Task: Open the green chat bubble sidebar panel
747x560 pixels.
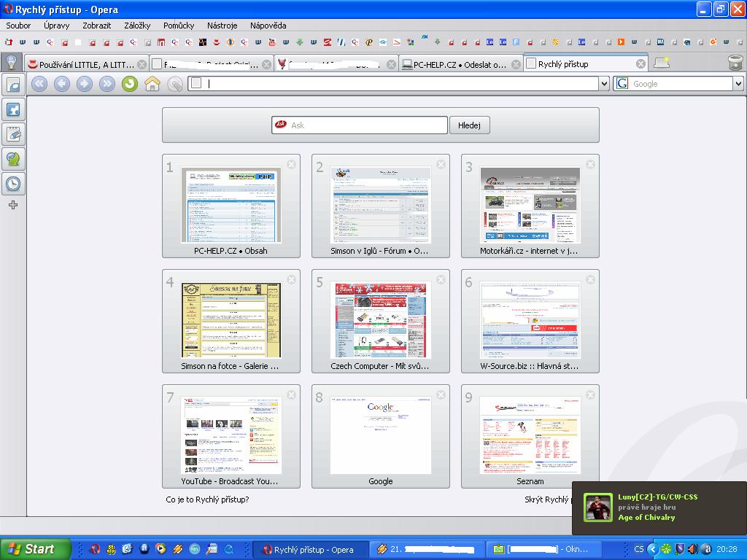Action: [x=13, y=159]
